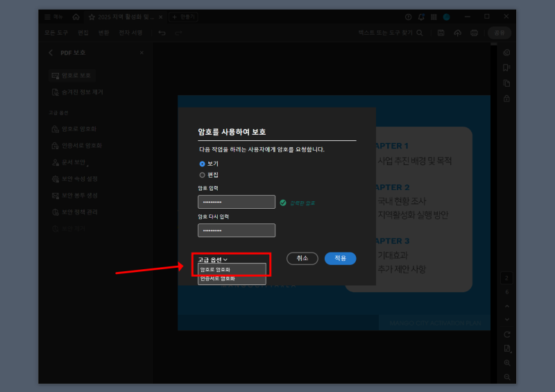Expand the 문서 보안 submenu
Image resolution: width=555 pixels, height=392 pixels.
[x=70, y=162]
